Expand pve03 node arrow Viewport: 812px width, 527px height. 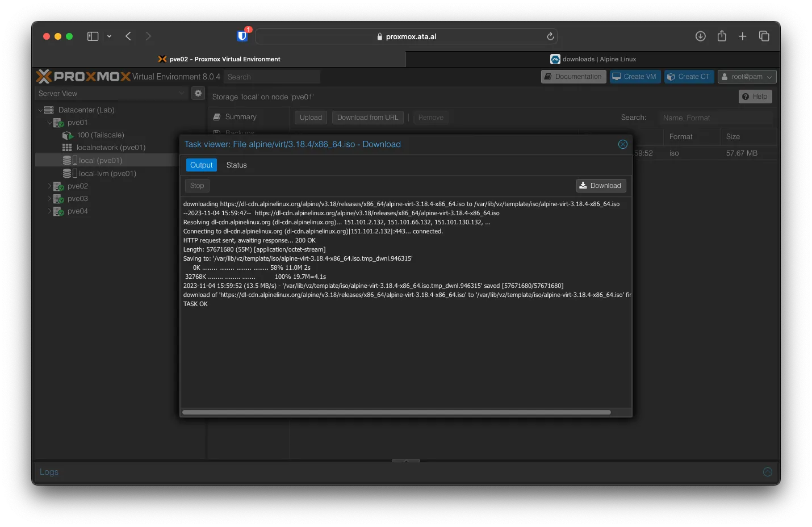pyautogui.click(x=49, y=199)
